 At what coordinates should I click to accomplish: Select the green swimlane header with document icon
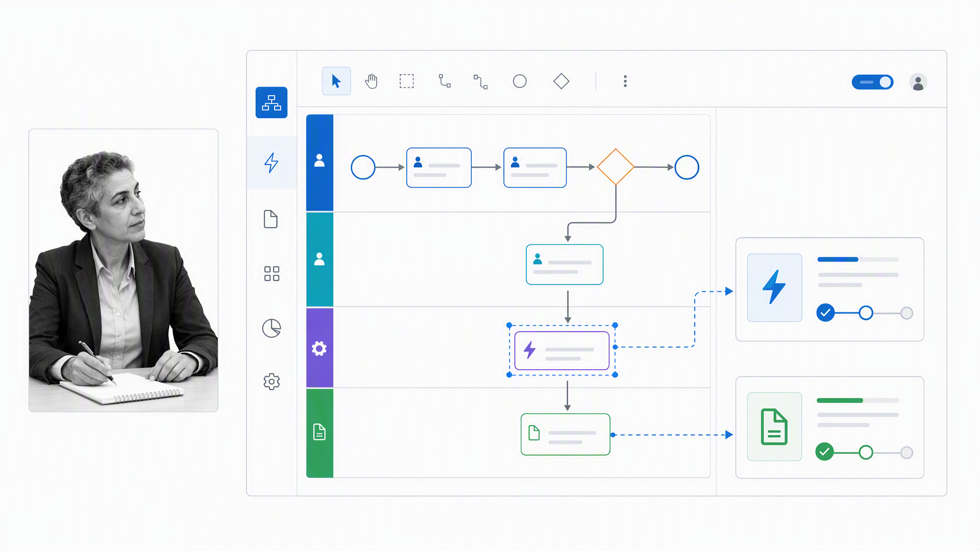point(320,433)
